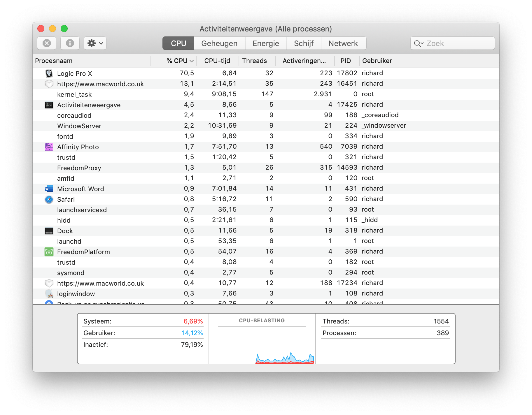This screenshot has height=415, width=532.
Task: Click the Threads count 1554
Action: (x=441, y=321)
